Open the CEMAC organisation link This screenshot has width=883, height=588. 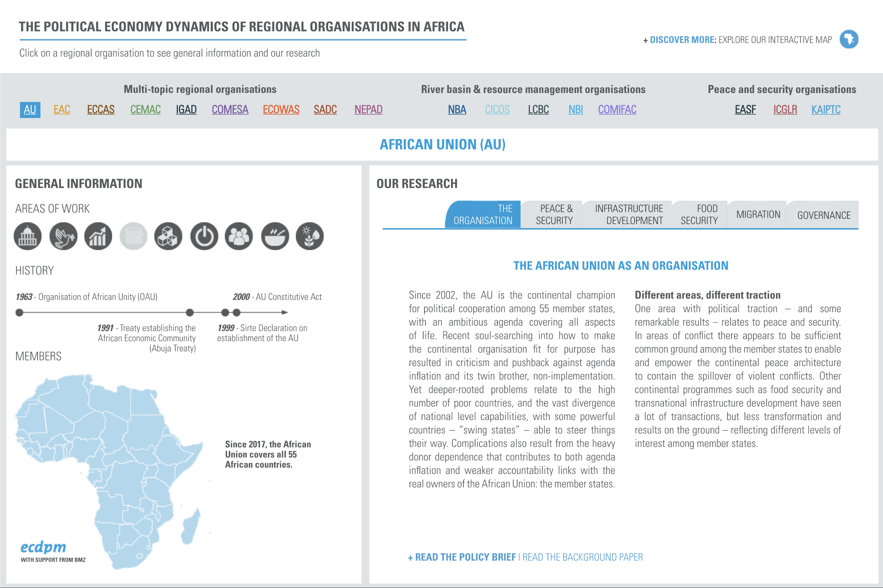[x=145, y=110]
